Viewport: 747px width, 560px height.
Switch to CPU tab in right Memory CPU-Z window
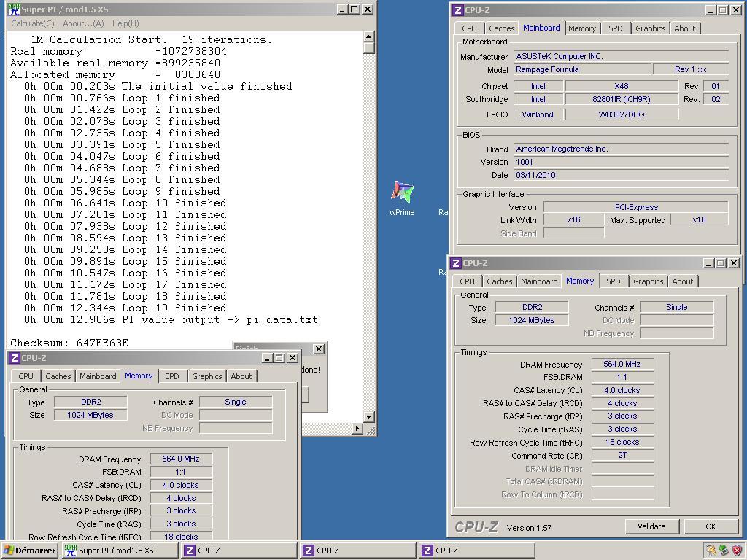pos(468,281)
